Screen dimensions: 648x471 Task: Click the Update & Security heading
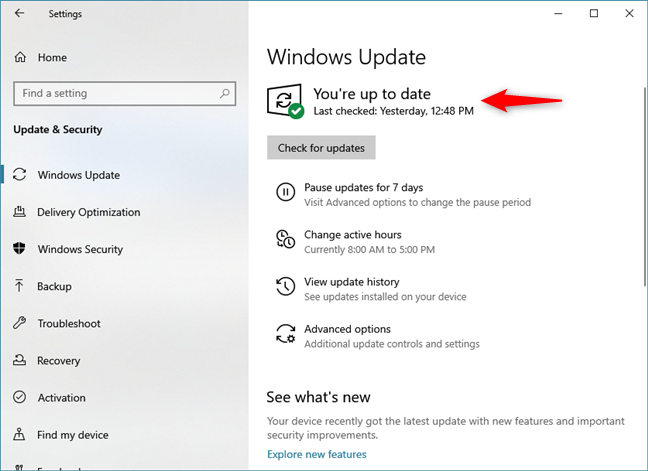(58, 130)
